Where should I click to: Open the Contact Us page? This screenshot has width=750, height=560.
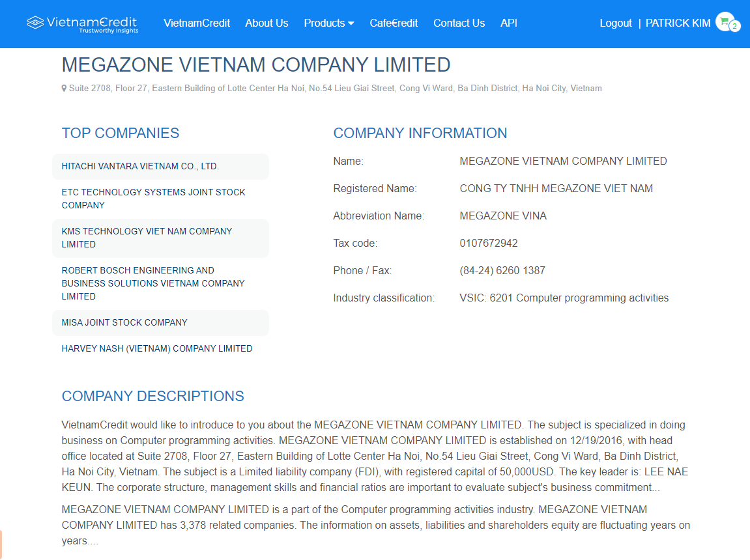tap(459, 23)
